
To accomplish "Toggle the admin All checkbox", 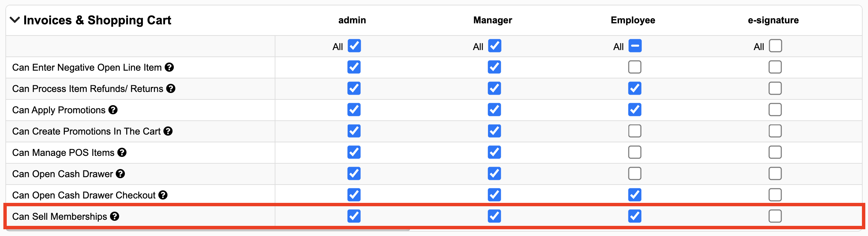I will (354, 46).
